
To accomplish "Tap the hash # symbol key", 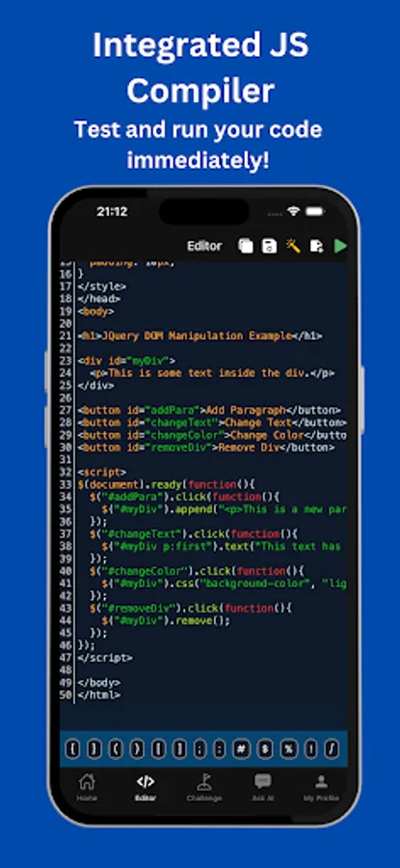I will (x=241, y=749).
